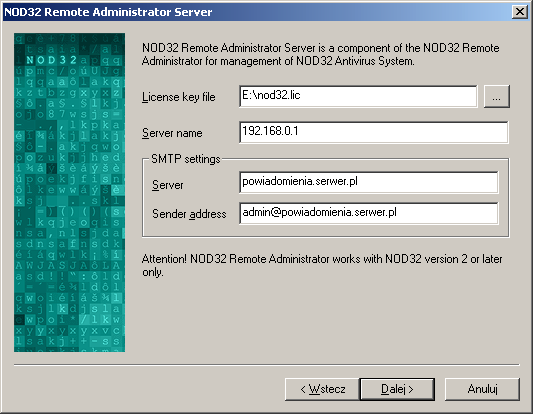Click the "Server name" label

pyautogui.click(x=172, y=133)
